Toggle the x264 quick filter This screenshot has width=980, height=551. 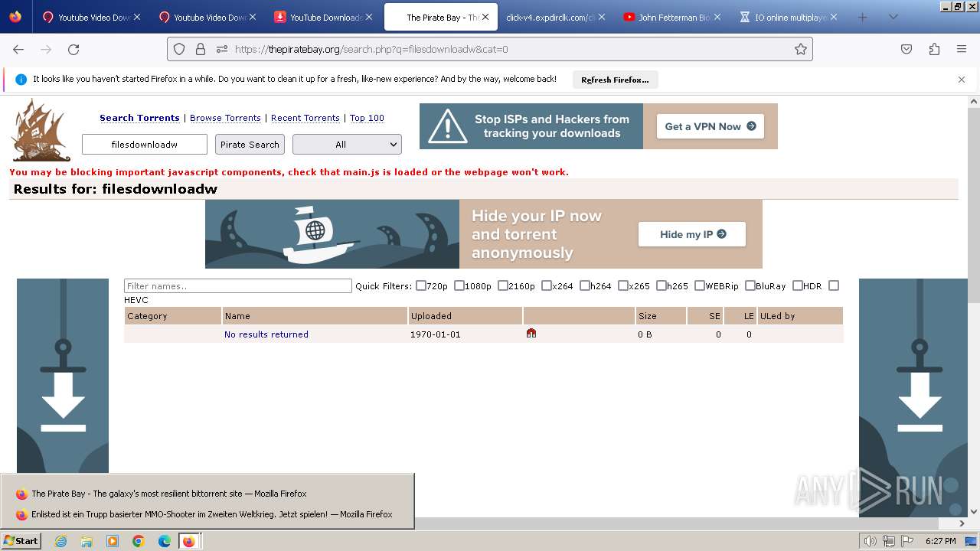pos(547,285)
